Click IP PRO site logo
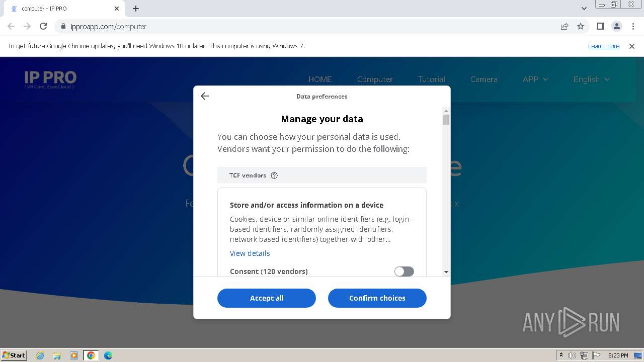Image resolution: width=644 pixels, height=362 pixels. click(x=50, y=79)
